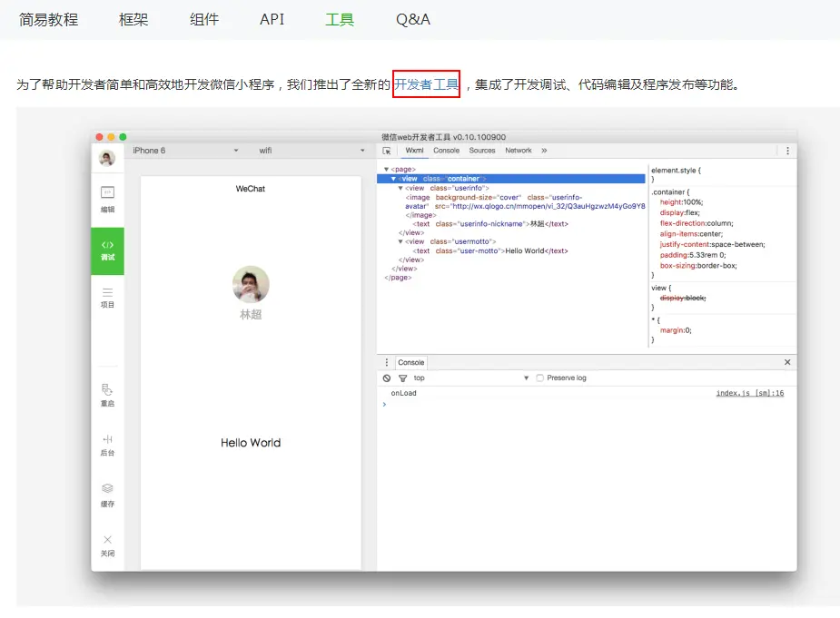Select the 工具 nav item
840x618 pixels.
pyautogui.click(x=340, y=20)
